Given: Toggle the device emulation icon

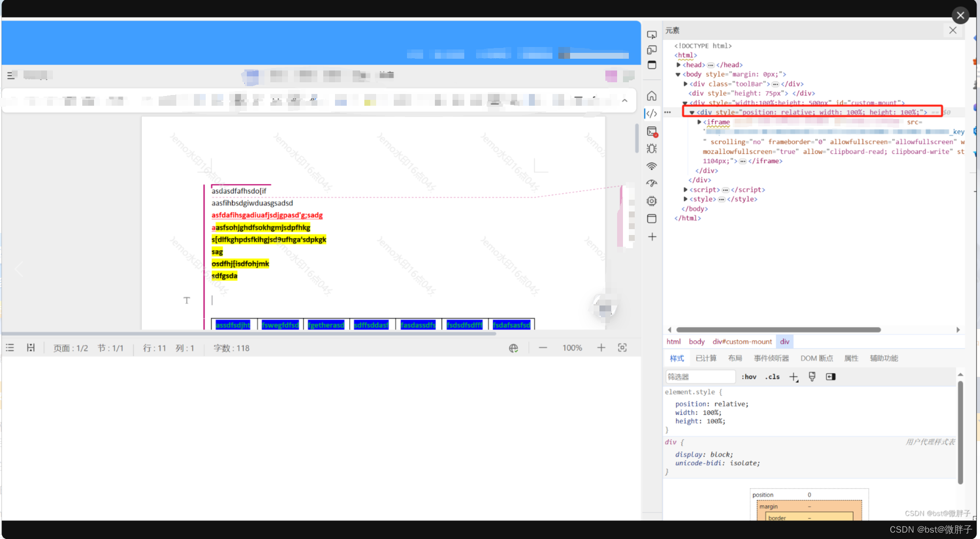Looking at the screenshot, I should (652, 50).
